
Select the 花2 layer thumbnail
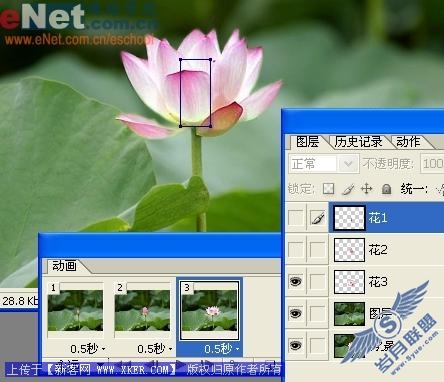(x=349, y=249)
